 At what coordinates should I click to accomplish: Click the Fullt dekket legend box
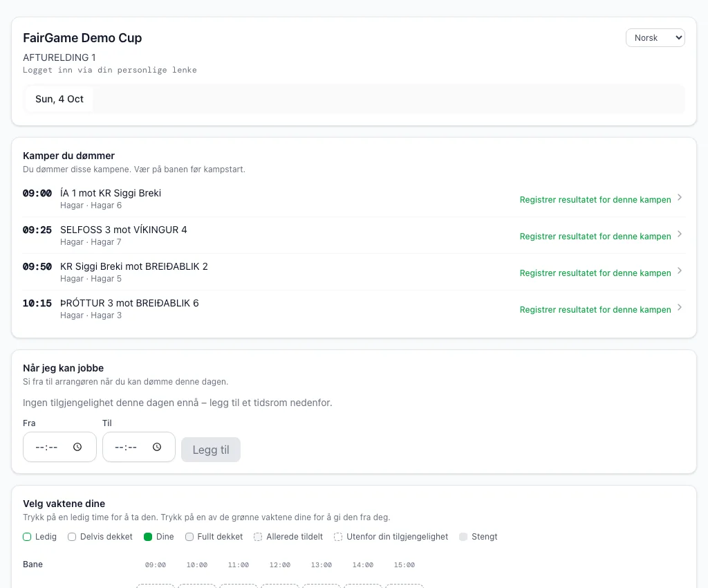tap(189, 537)
